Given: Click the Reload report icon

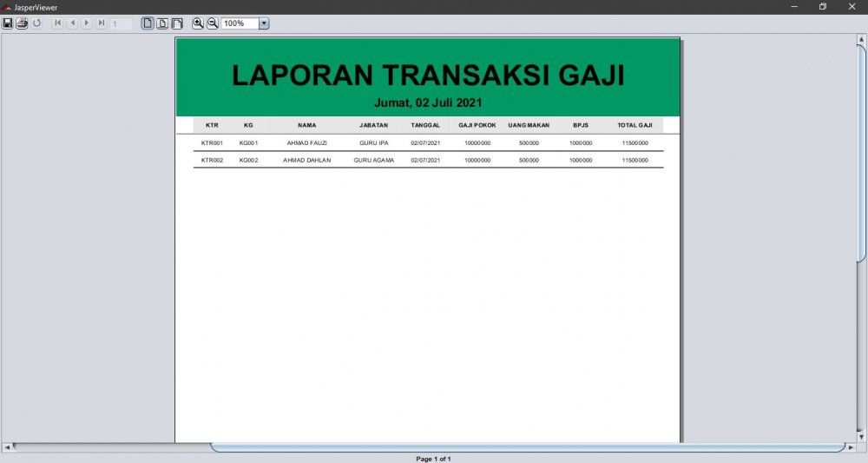Looking at the screenshot, I should pos(36,23).
